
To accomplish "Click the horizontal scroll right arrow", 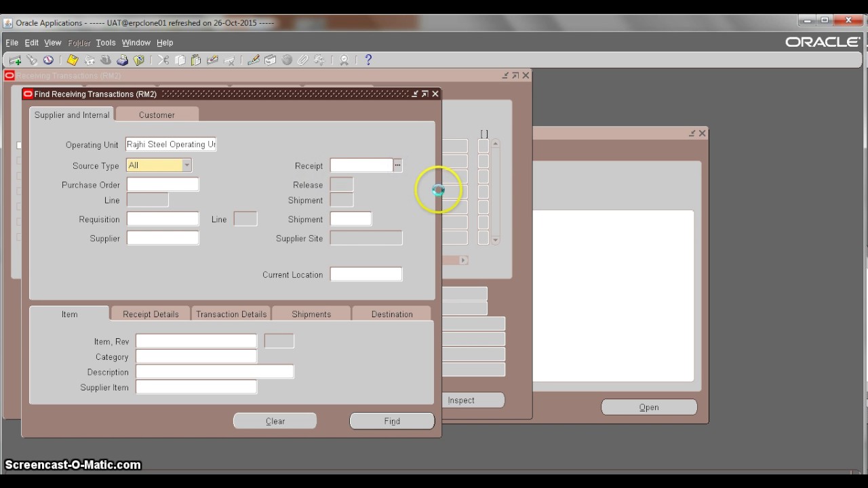I will coord(464,260).
